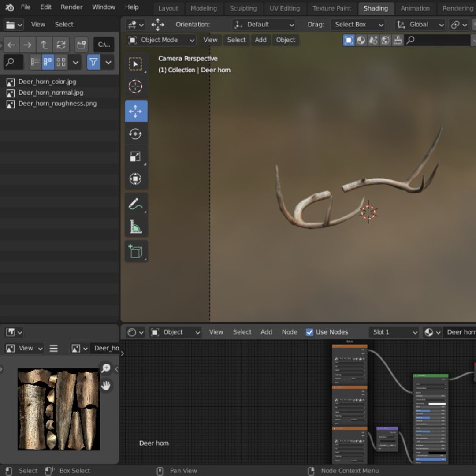476x476 pixels.
Task: Open the File menu
Action: (x=26, y=7)
